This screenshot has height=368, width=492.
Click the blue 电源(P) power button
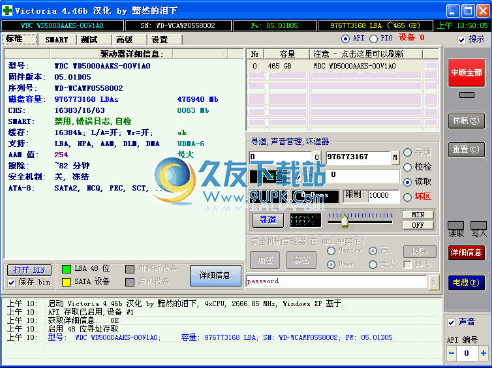(466, 283)
